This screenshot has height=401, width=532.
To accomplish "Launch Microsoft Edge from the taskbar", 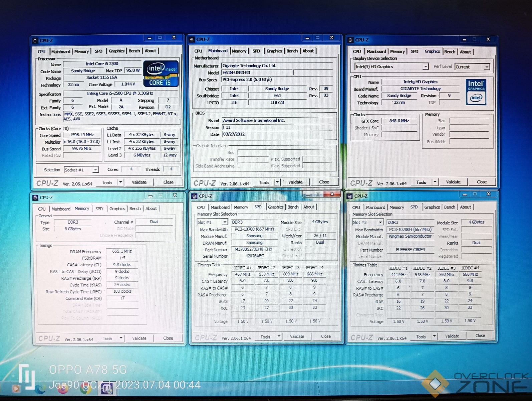I will click(x=40, y=389).
